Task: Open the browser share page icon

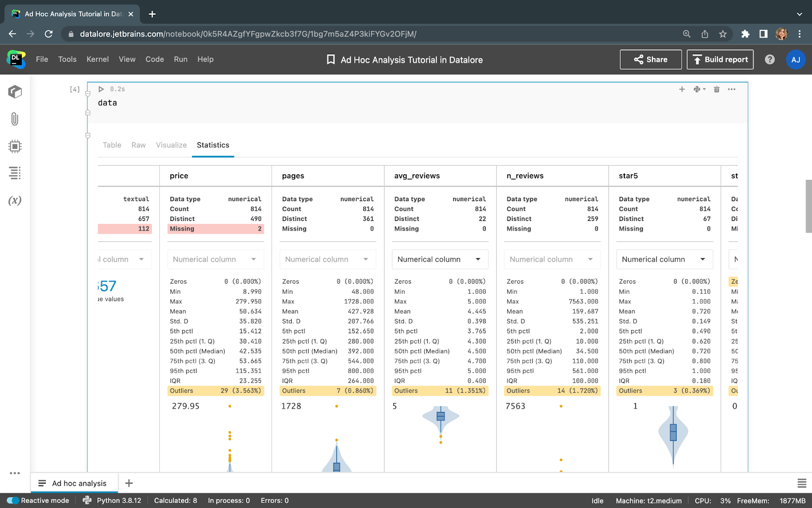Action: (705, 34)
